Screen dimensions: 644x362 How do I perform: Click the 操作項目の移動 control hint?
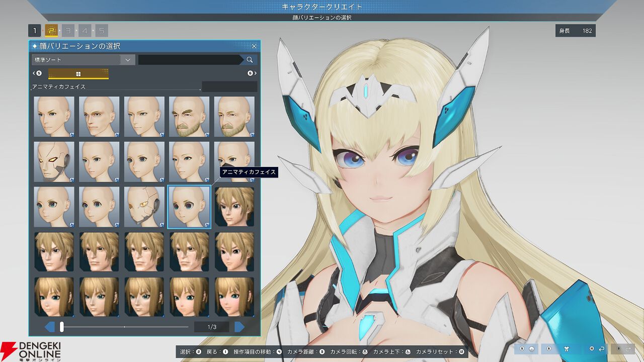(258, 352)
